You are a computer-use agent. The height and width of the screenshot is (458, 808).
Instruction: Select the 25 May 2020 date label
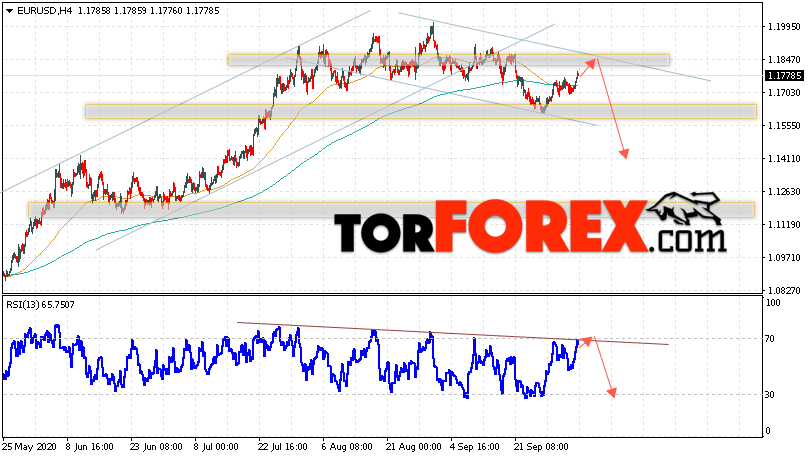[x=28, y=447]
